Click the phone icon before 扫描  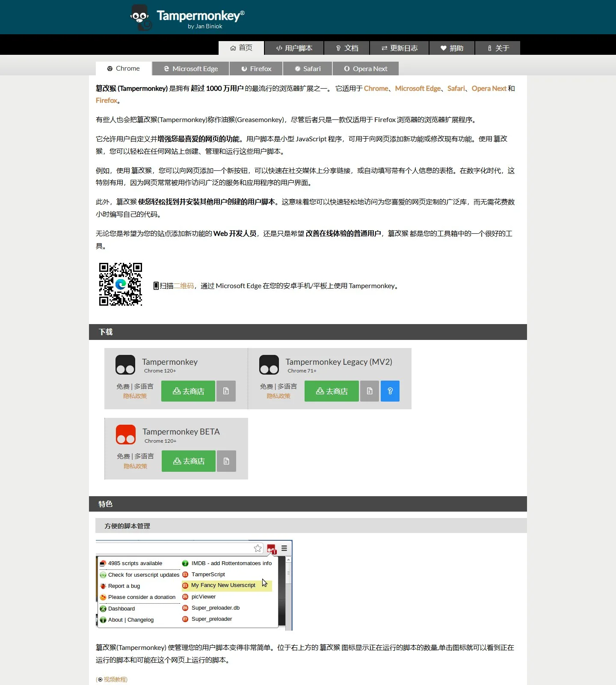point(156,286)
